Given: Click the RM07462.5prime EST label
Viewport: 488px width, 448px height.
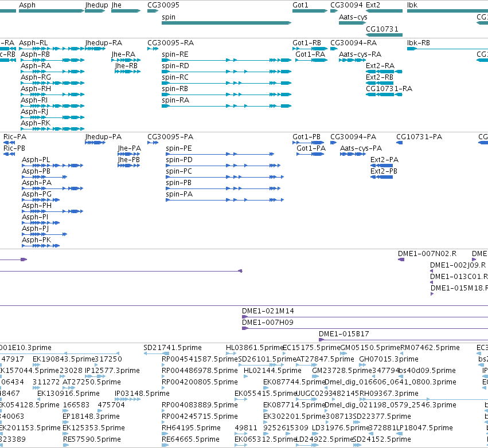Looking at the screenshot, I should (x=430, y=348).
